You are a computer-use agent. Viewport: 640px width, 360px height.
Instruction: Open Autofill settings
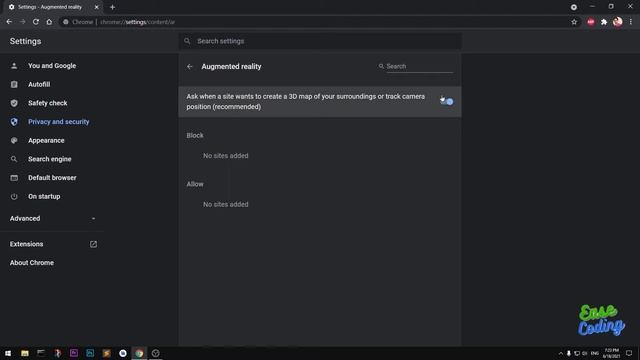tap(39, 84)
